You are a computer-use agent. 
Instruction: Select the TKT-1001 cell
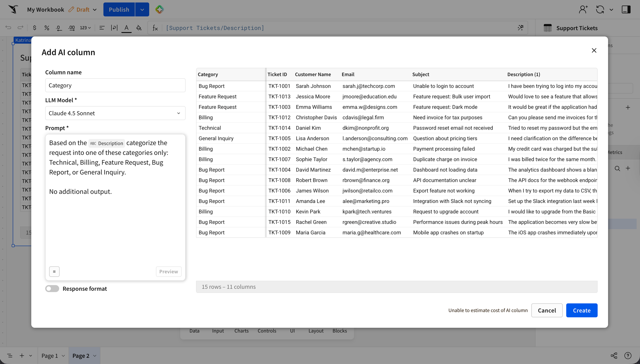coord(279,86)
